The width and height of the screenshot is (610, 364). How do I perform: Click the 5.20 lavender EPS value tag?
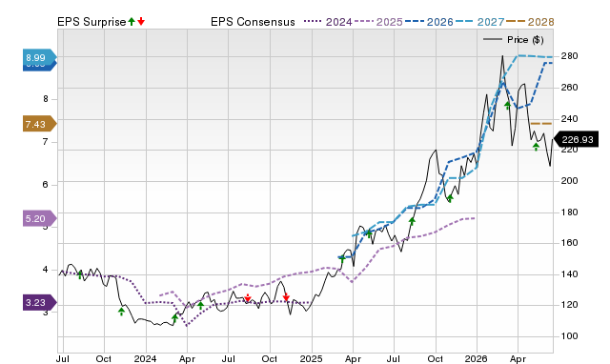40,218
